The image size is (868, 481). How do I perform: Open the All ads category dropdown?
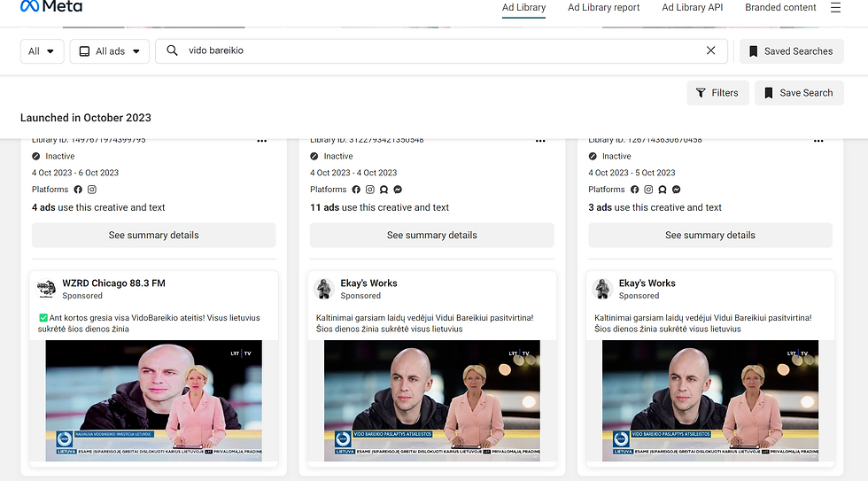coord(110,50)
